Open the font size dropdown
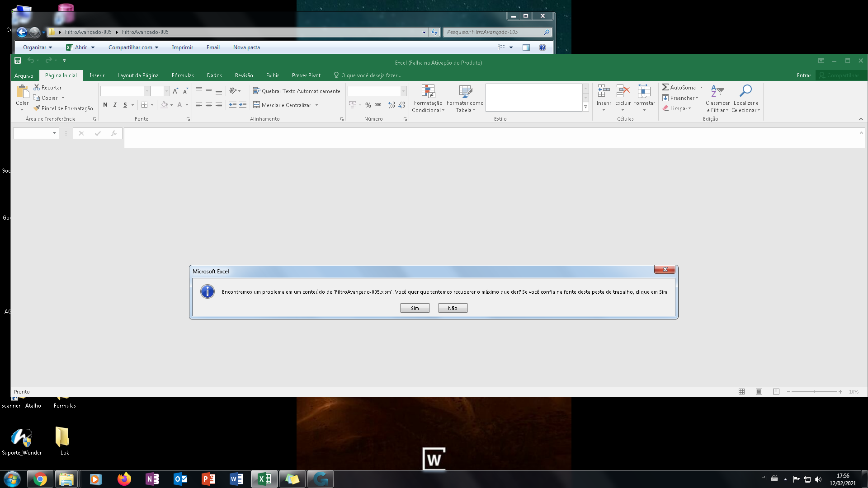Viewport: 868px width, 488px height. tap(166, 91)
